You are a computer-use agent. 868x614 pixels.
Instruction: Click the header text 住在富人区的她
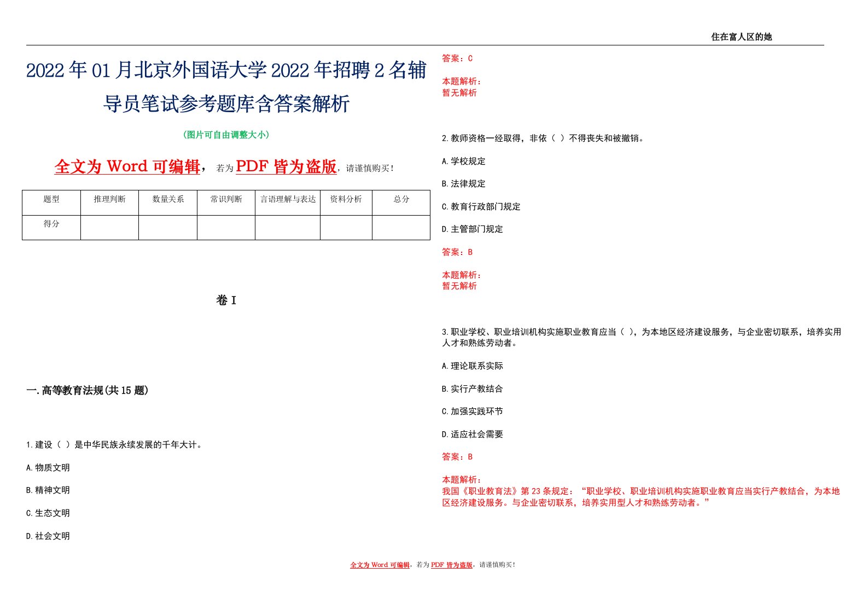tap(741, 37)
